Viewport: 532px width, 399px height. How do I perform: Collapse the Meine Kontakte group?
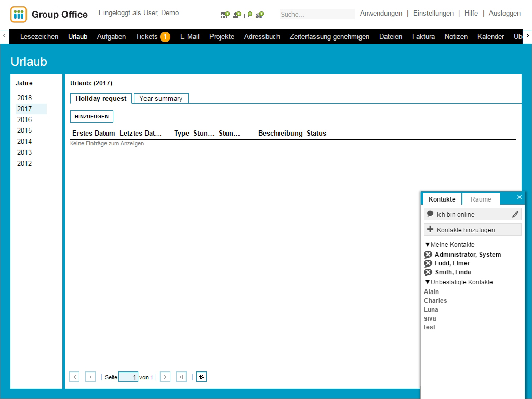click(x=428, y=245)
